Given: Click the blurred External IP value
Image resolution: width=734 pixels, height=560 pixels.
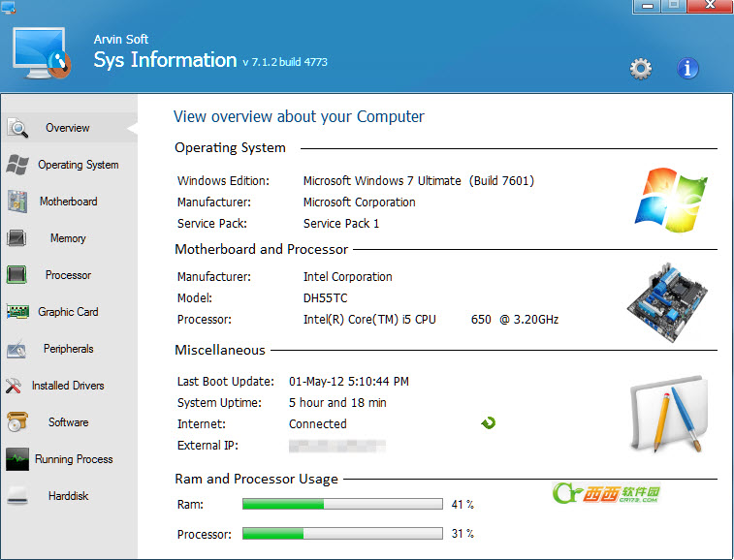Looking at the screenshot, I should click(x=336, y=446).
